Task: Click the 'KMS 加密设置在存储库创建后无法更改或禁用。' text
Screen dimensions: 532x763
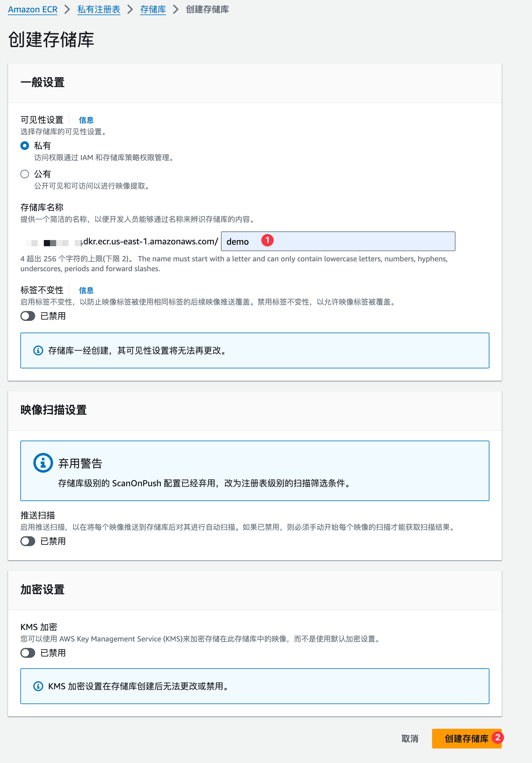Action: (139, 686)
